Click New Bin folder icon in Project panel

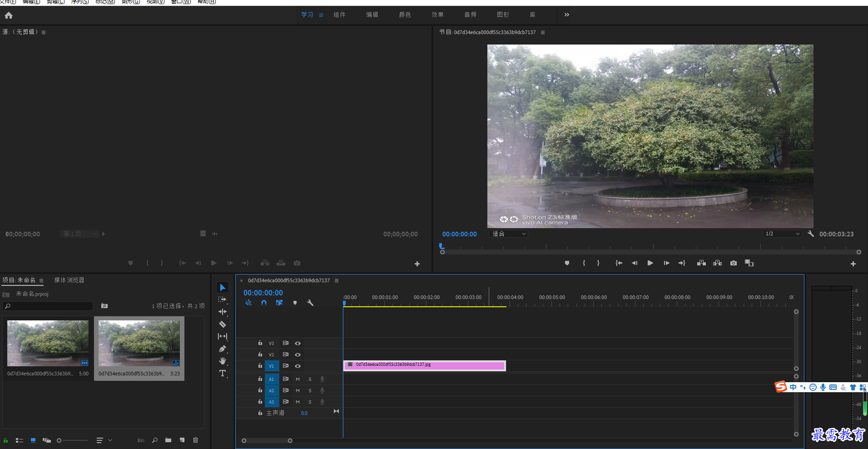click(168, 440)
